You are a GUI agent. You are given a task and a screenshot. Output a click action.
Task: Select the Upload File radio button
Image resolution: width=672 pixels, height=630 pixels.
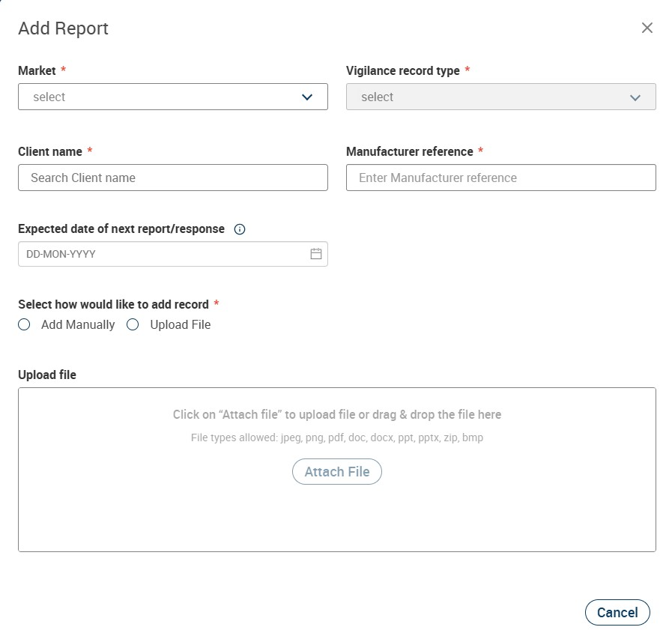tap(133, 324)
